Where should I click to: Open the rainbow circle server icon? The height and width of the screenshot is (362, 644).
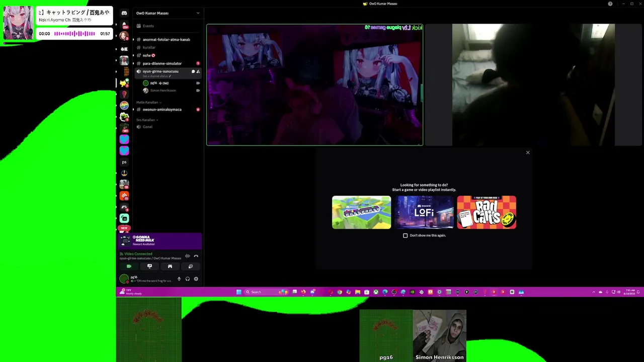(x=124, y=106)
